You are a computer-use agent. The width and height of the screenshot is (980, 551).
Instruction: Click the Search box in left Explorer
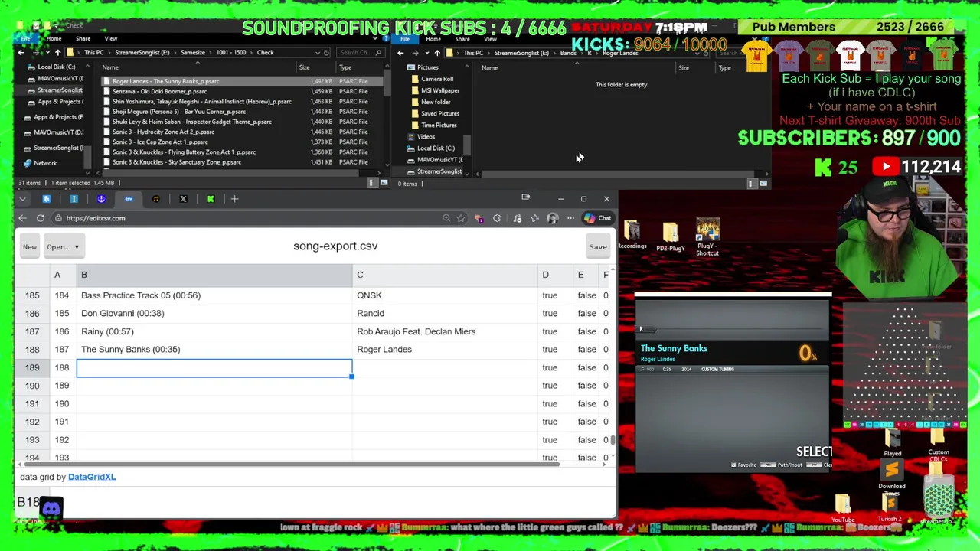[356, 53]
